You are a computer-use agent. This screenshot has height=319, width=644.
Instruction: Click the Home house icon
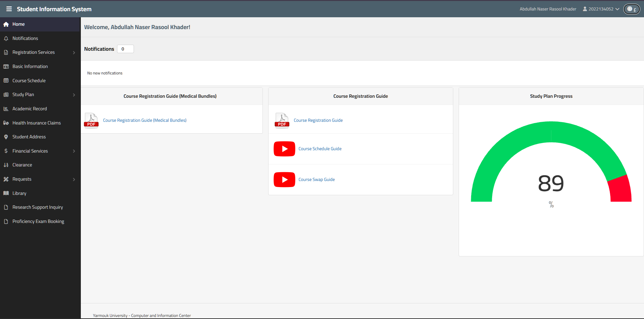click(6, 24)
